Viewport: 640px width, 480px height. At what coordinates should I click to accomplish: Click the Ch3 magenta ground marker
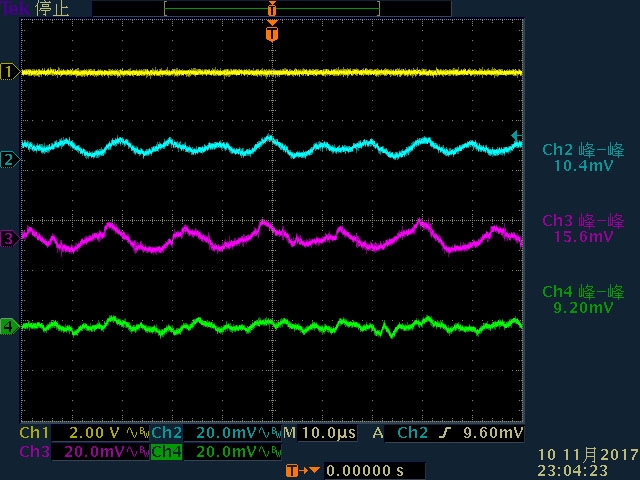tap(10, 238)
